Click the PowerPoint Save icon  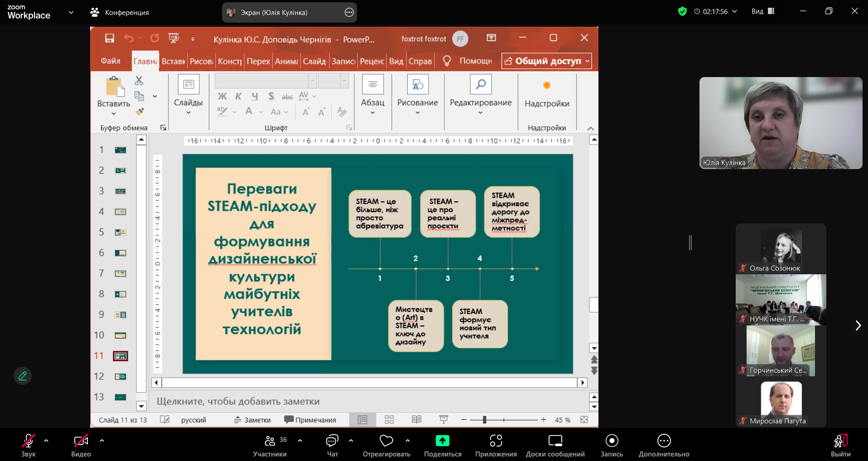click(x=110, y=39)
